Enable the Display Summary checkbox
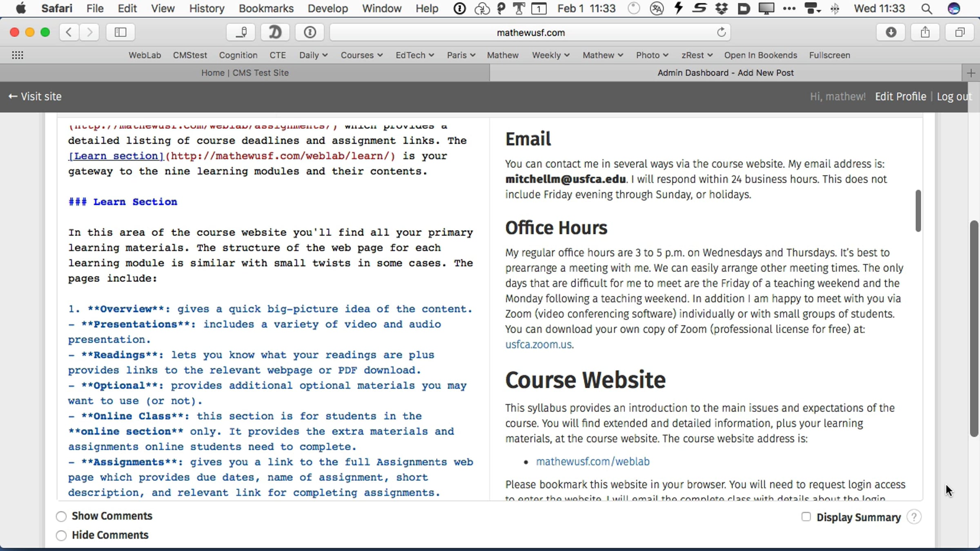This screenshot has height=551, width=980. coord(806,517)
